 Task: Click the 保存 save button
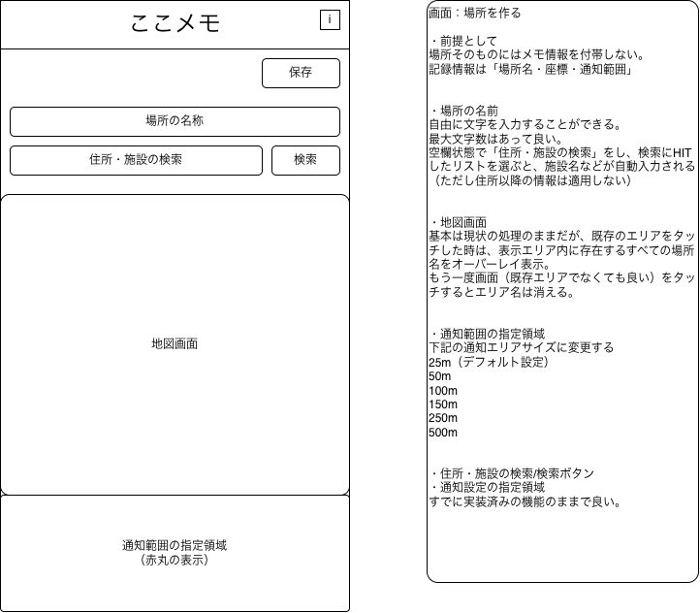click(301, 73)
